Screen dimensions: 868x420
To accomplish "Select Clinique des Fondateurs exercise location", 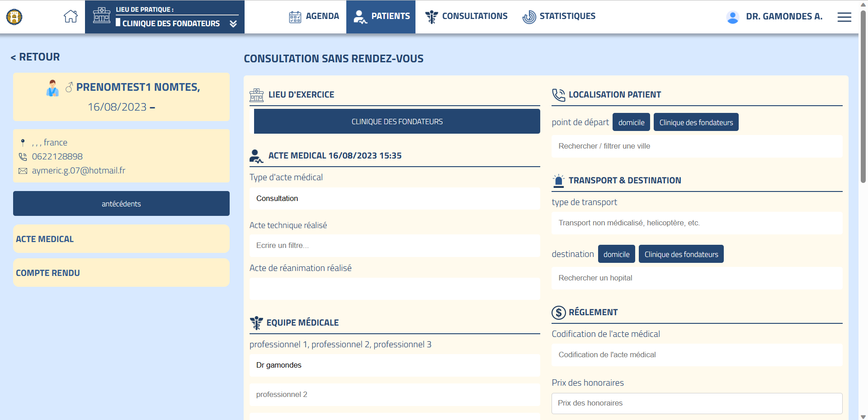I will tap(397, 121).
